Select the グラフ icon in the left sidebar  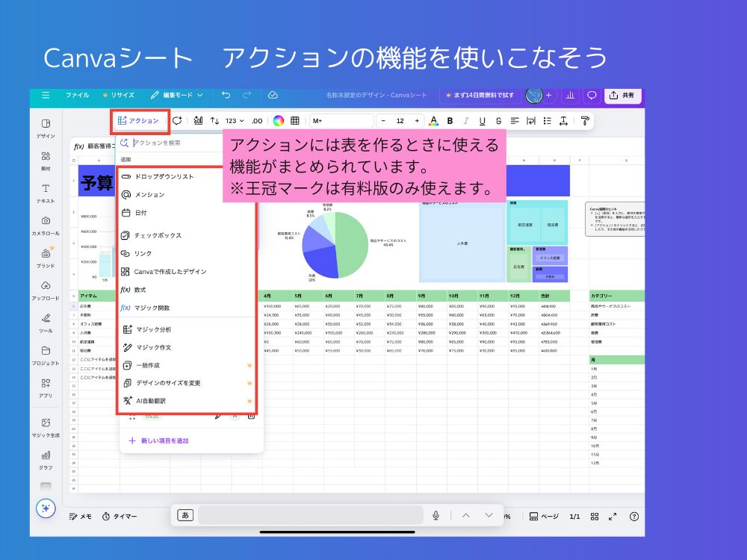point(45,459)
